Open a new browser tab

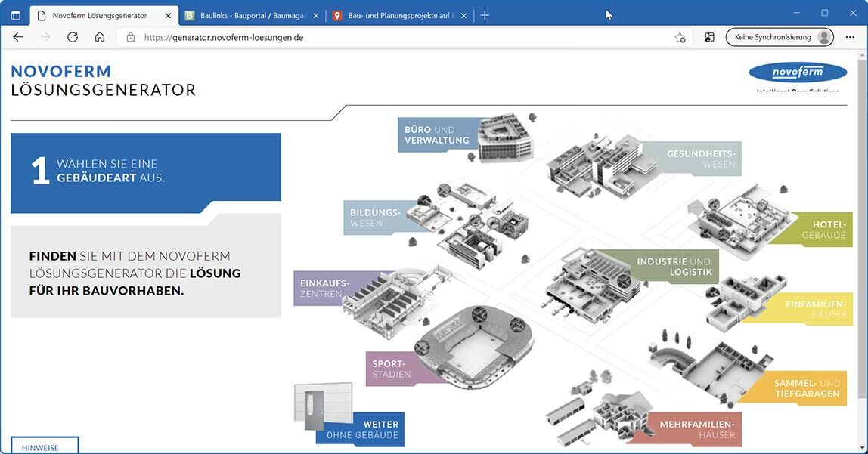pos(485,15)
